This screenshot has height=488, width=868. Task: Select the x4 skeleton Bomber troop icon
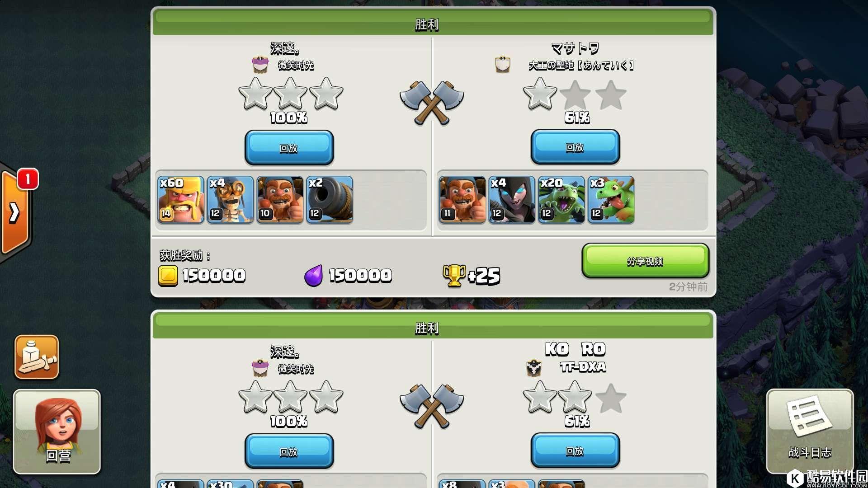click(231, 200)
